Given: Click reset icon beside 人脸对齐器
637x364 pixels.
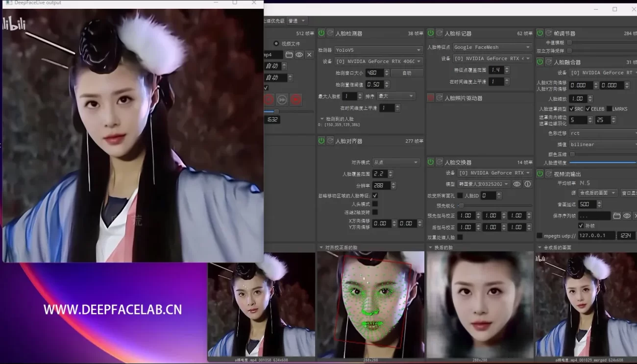Looking at the screenshot, I should [330, 141].
